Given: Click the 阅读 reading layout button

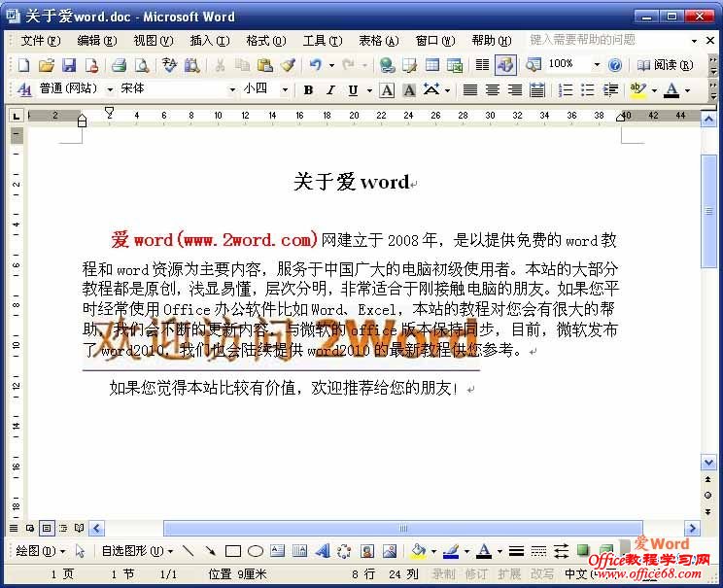Looking at the screenshot, I should pos(665,65).
